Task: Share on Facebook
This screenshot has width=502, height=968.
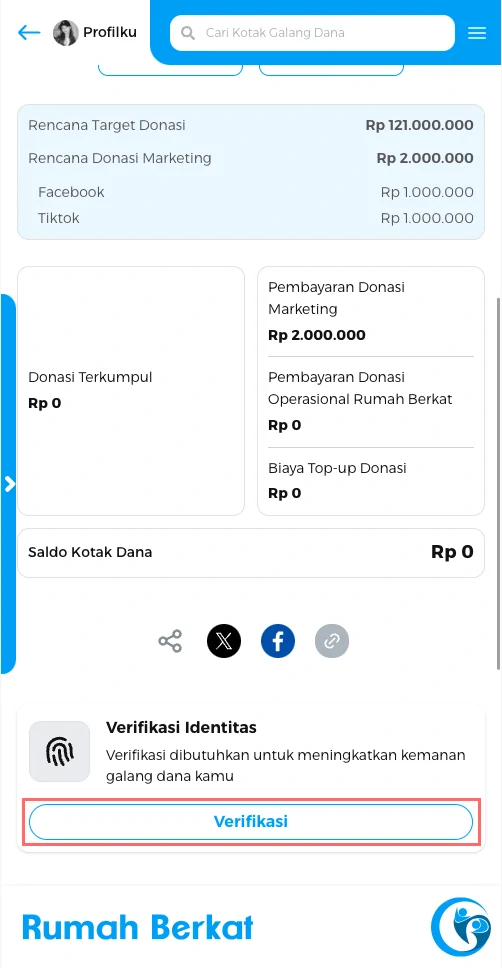Action: tap(278, 641)
